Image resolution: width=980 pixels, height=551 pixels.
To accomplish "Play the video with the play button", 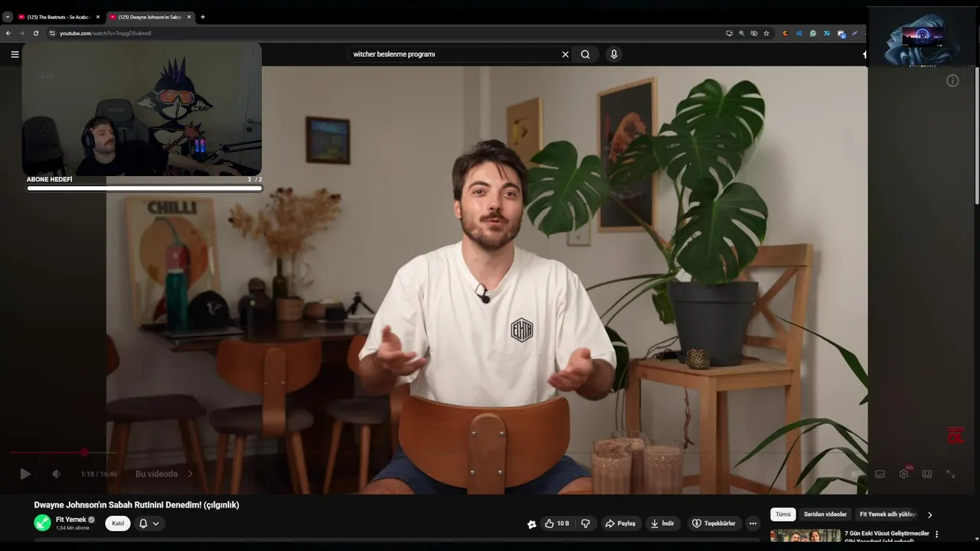I will 25,474.
